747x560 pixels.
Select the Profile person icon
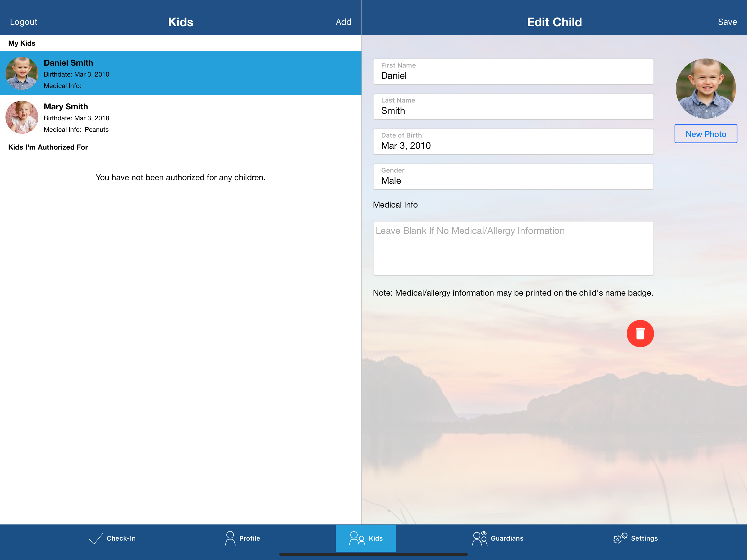(230, 538)
